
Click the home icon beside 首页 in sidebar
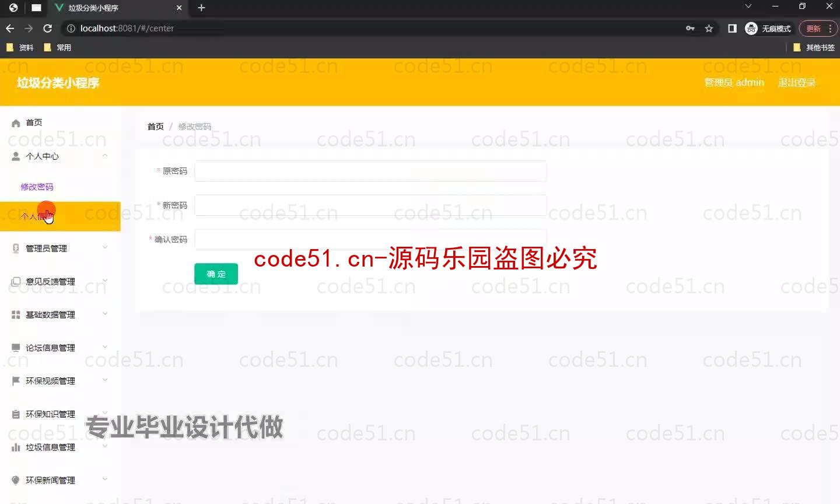[x=16, y=123]
